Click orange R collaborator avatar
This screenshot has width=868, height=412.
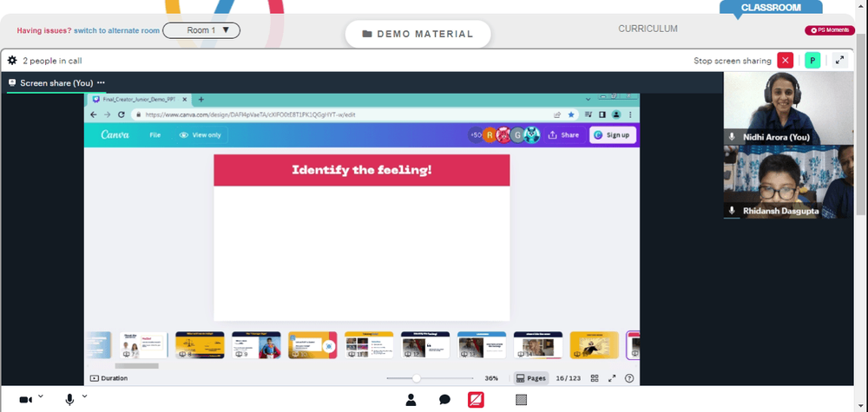[490, 135]
